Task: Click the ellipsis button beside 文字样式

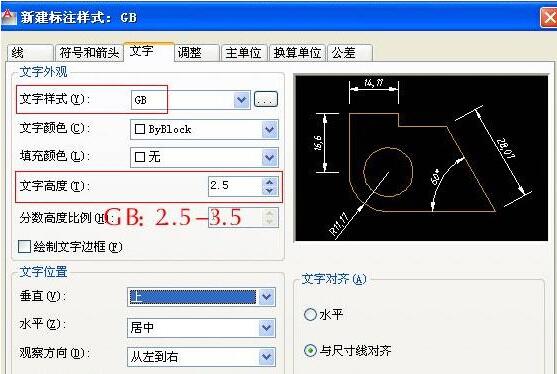Action: (266, 99)
